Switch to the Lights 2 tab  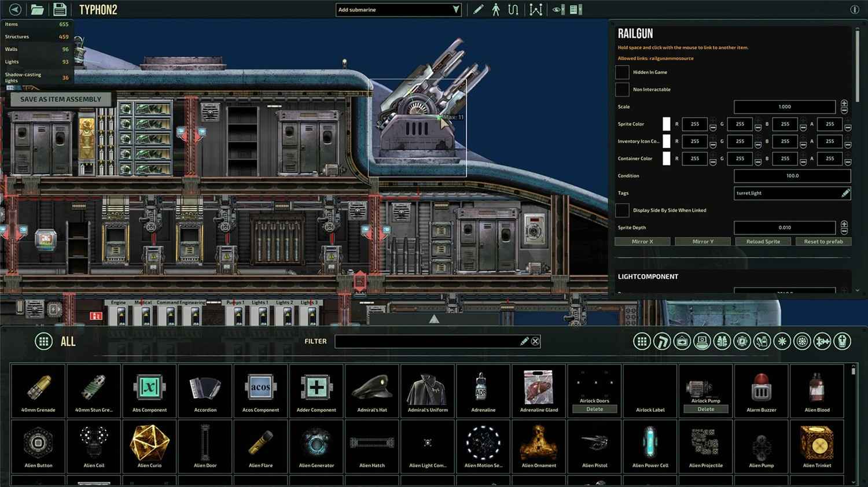286,302
